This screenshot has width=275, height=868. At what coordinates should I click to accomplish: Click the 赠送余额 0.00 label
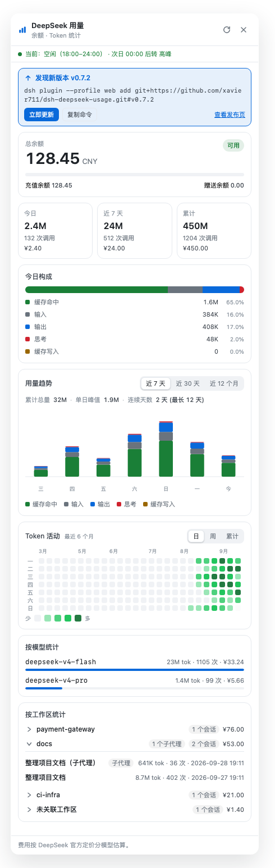[x=224, y=185]
